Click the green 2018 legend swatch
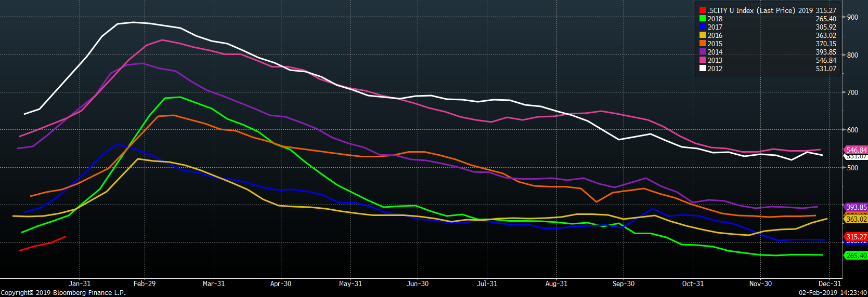Screen dimensions: 868x297 click(x=703, y=19)
